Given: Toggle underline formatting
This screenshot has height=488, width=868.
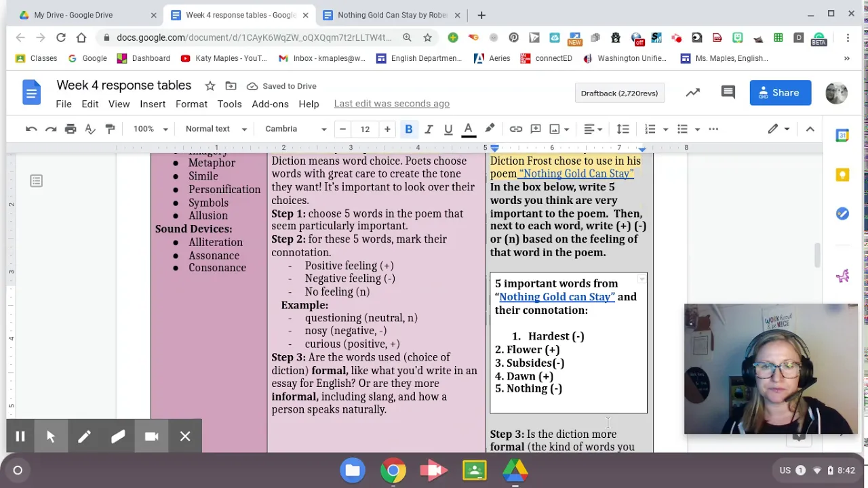Looking at the screenshot, I should point(448,129).
